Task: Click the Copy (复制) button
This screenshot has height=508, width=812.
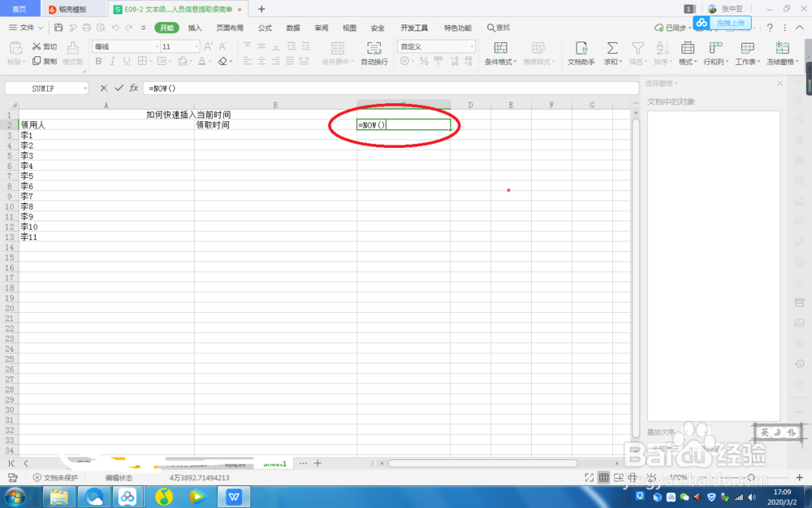Action: [x=45, y=61]
